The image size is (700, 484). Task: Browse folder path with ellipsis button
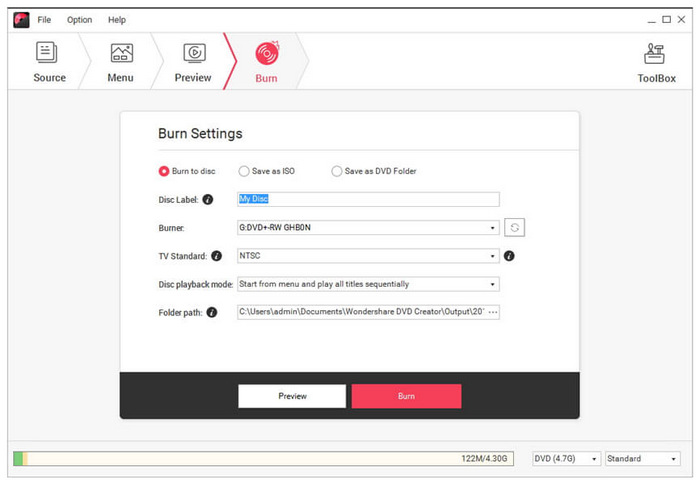pyautogui.click(x=493, y=312)
